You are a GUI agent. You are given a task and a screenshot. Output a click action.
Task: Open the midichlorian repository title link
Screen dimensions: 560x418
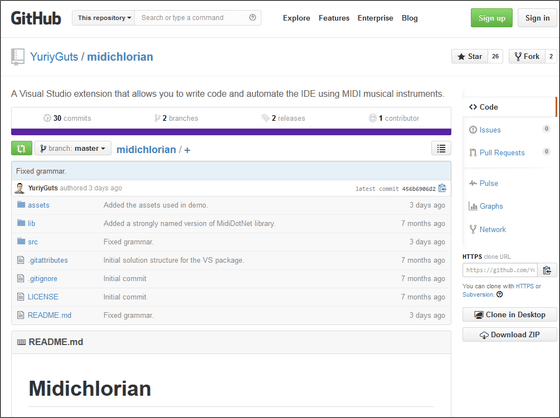click(x=120, y=57)
